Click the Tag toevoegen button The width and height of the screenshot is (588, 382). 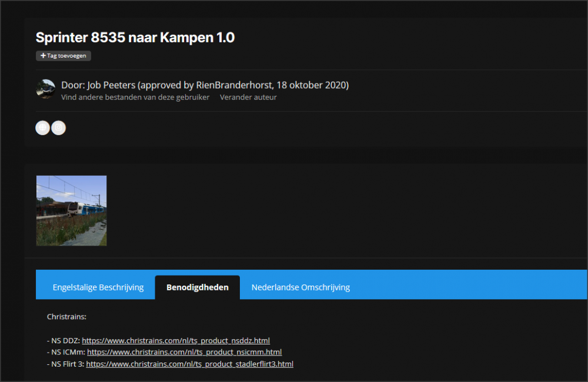(x=64, y=56)
